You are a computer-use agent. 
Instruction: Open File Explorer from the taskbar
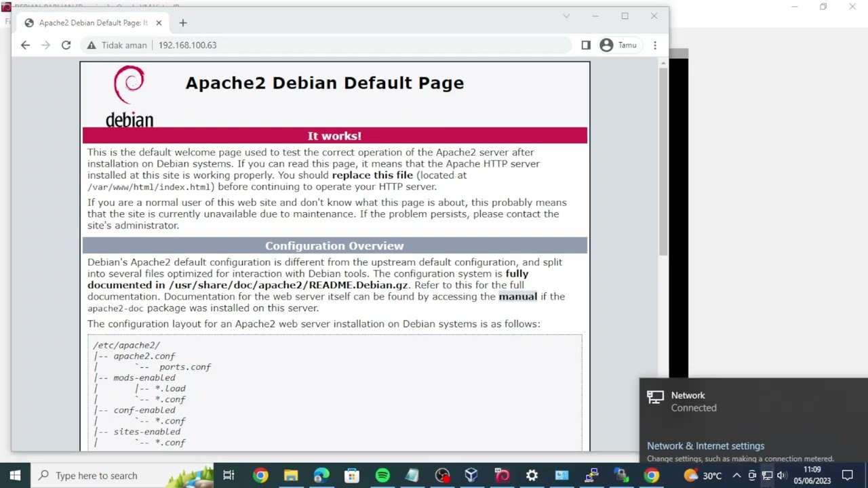click(x=291, y=475)
